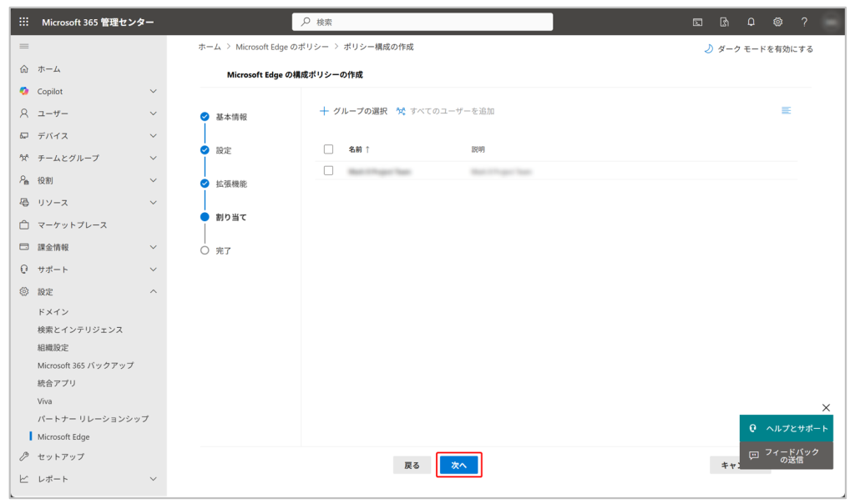Click the list view icon above the table
The image size is (855, 504).
[x=786, y=111]
